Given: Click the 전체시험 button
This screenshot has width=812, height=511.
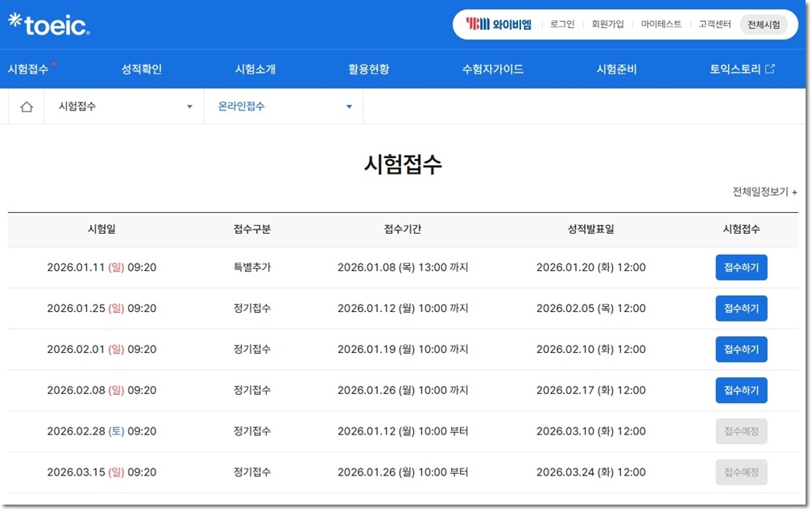Looking at the screenshot, I should click(764, 24).
